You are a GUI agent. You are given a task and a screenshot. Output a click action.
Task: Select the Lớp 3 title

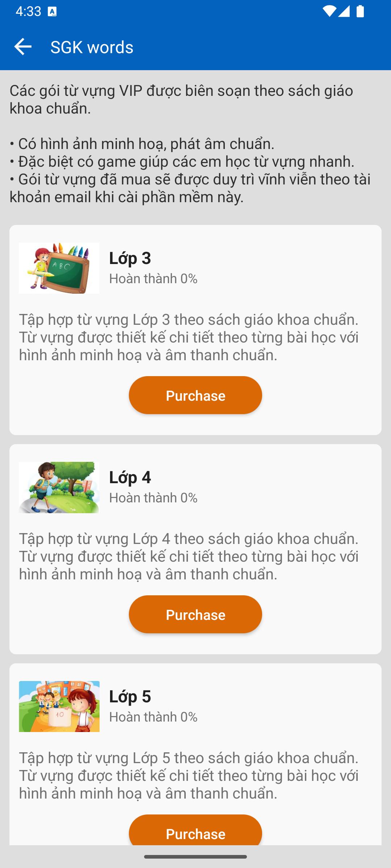click(x=130, y=258)
